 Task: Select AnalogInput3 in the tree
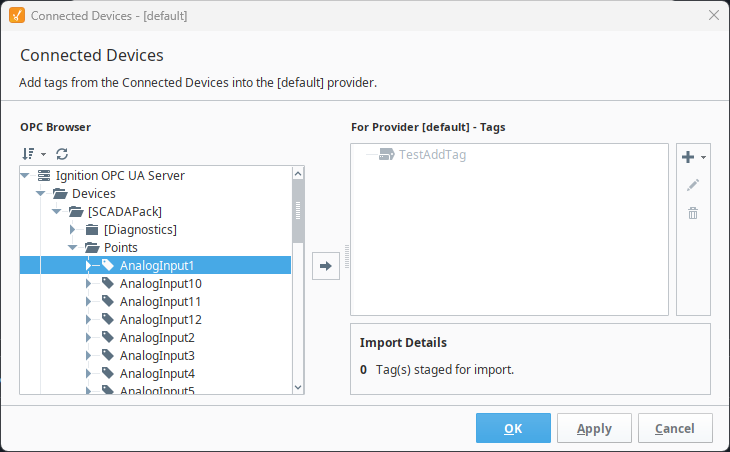point(157,356)
